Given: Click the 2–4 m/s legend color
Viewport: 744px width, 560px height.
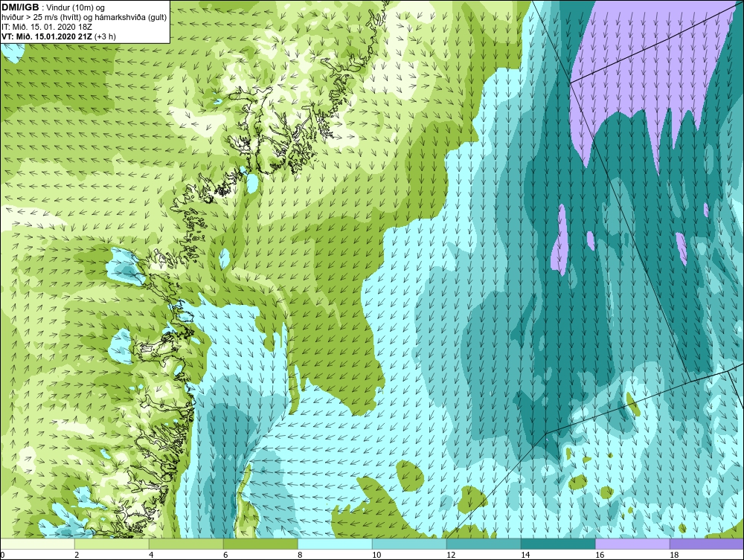Looking at the screenshot, I should [112, 544].
